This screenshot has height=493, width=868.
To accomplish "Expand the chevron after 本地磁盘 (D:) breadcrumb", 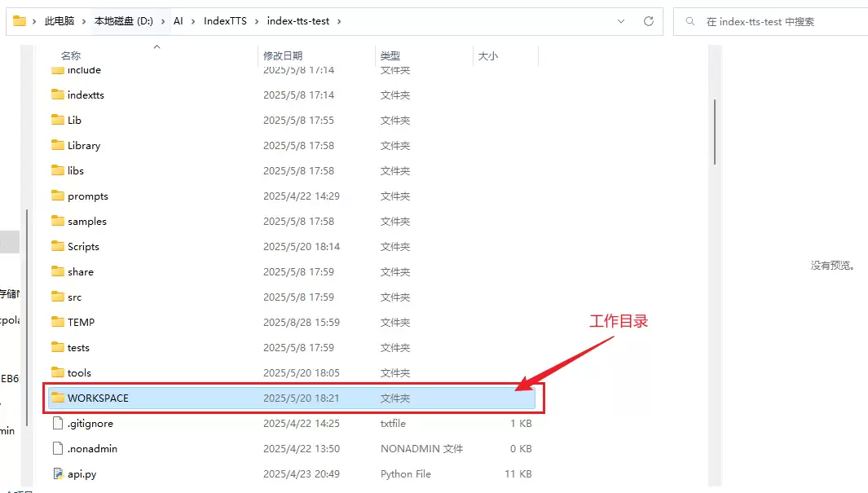I will (163, 21).
